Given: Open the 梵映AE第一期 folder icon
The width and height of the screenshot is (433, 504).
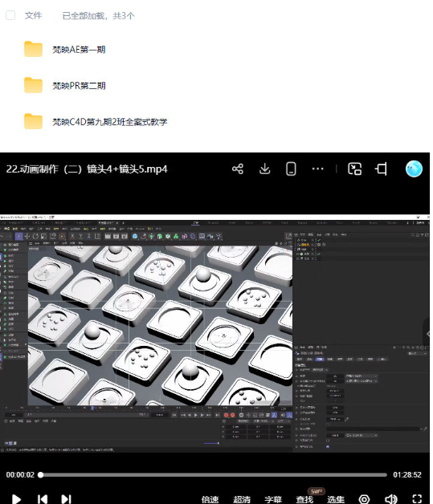Looking at the screenshot, I should tap(33, 49).
